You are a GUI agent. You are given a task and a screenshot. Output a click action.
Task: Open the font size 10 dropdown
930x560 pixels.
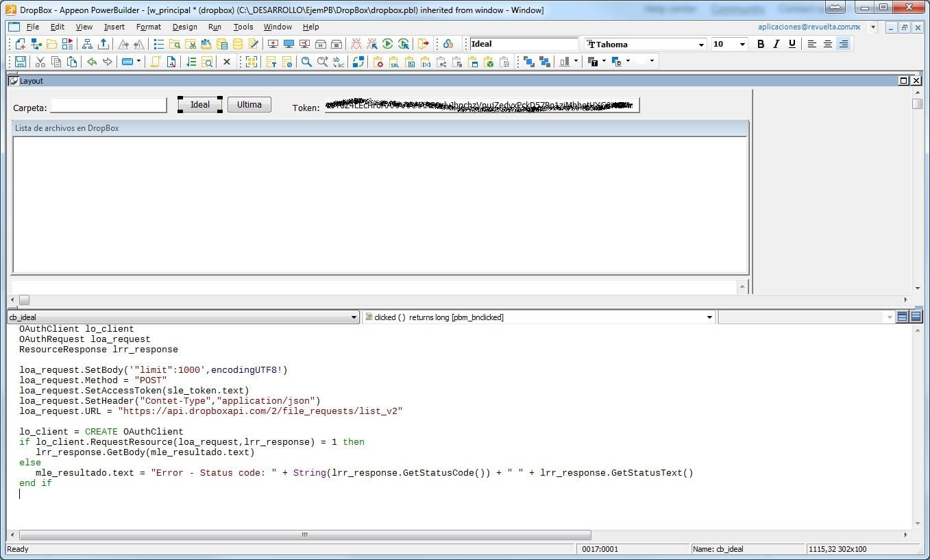click(743, 45)
